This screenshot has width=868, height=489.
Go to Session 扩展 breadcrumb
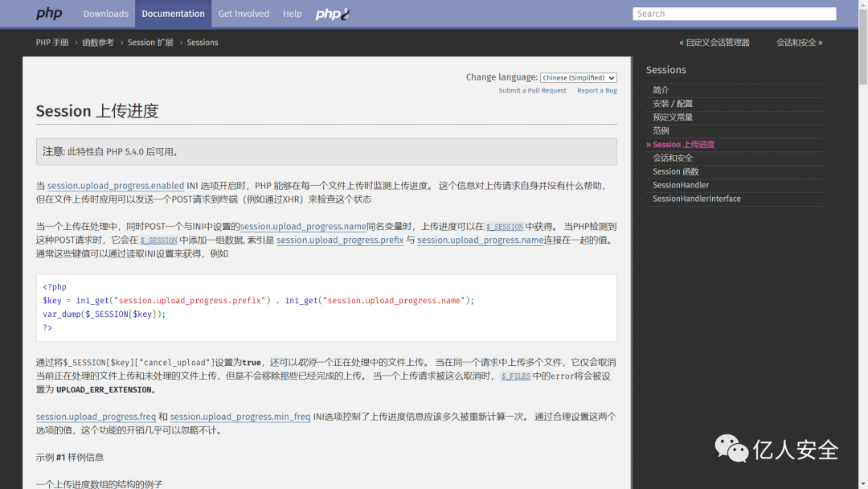[x=150, y=43]
